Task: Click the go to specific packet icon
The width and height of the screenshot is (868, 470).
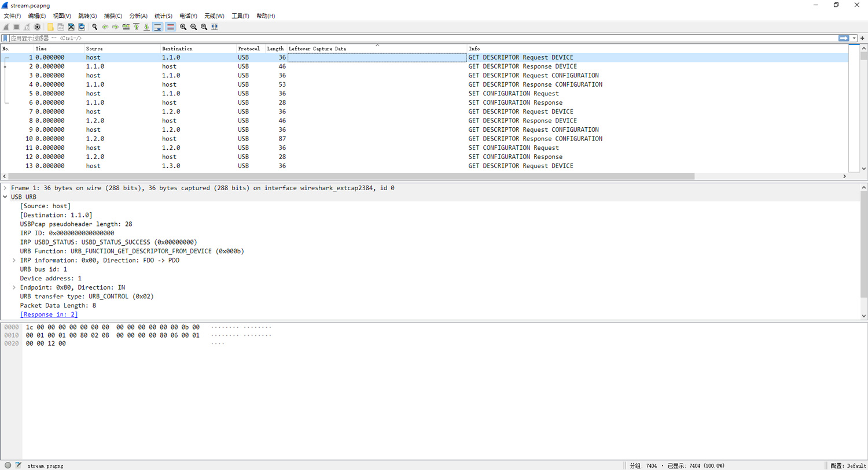Action: click(126, 27)
